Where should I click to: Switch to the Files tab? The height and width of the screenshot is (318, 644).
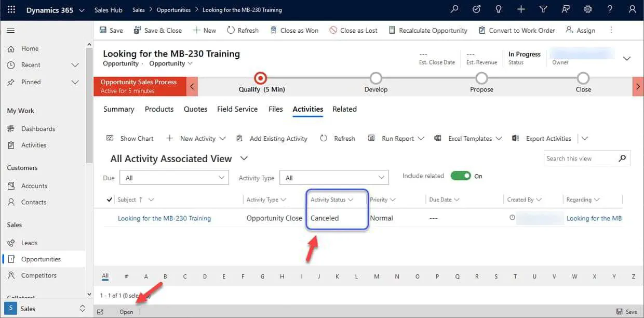pos(276,109)
